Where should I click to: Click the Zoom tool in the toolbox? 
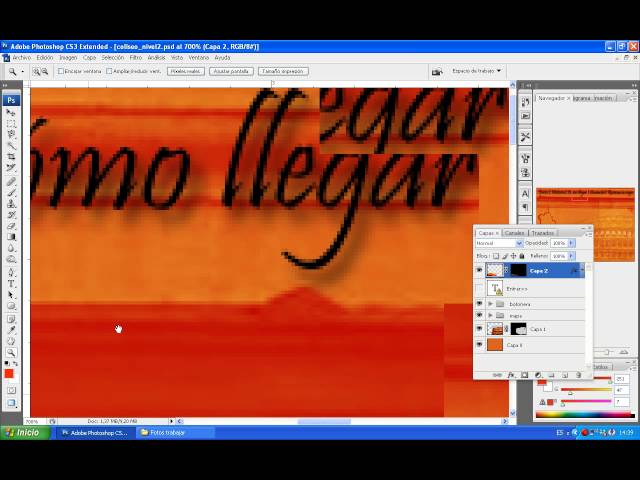[11, 352]
